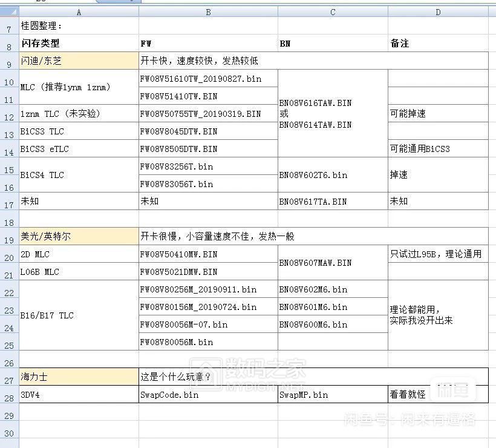
Task: Click the 美光/英特尔 category cell
Action: click(79, 236)
